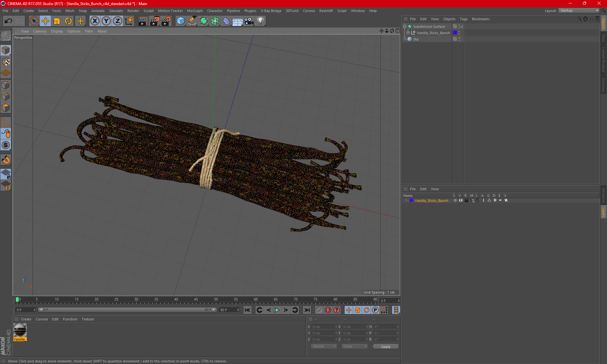The image size is (607, 364).
Task: Click Vanilla_Sticks_Bunch blue layer color swatch
Action: tap(455, 33)
